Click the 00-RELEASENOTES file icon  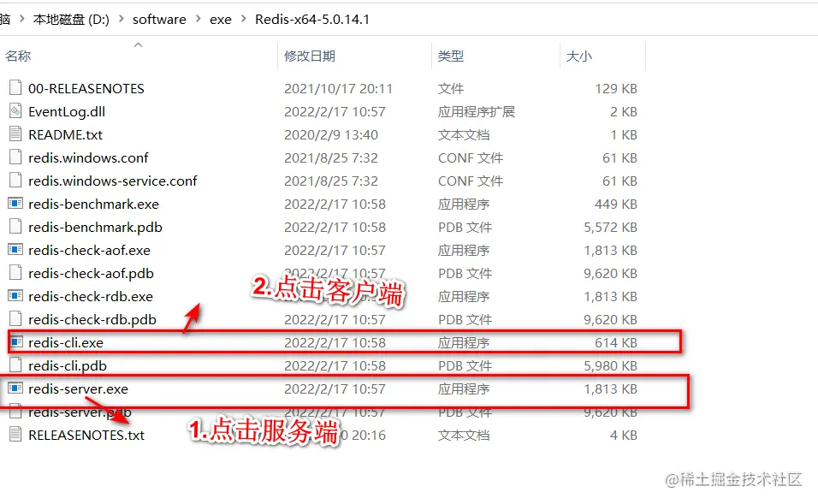coord(15,88)
